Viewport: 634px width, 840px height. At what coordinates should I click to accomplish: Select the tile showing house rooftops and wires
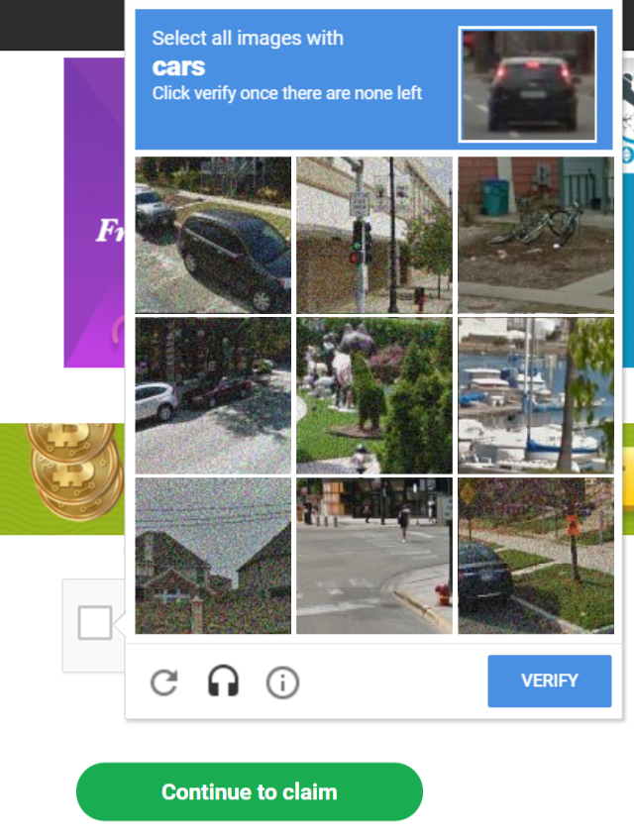[213, 556]
